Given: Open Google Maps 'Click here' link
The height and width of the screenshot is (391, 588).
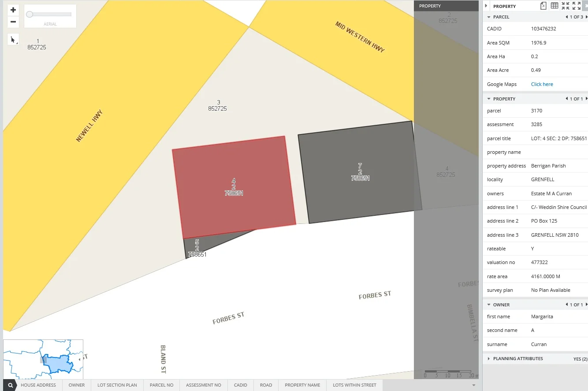Looking at the screenshot, I should (x=542, y=84).
